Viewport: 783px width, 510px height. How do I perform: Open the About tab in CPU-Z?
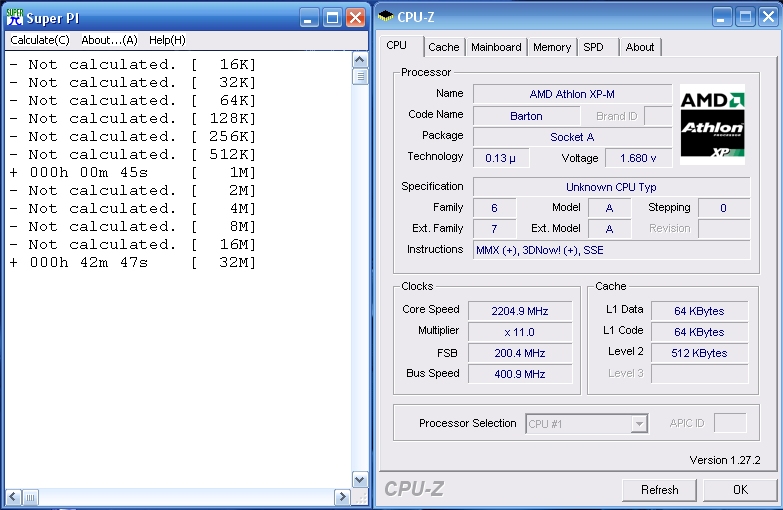pyautogui.click(x=640, y=47)
